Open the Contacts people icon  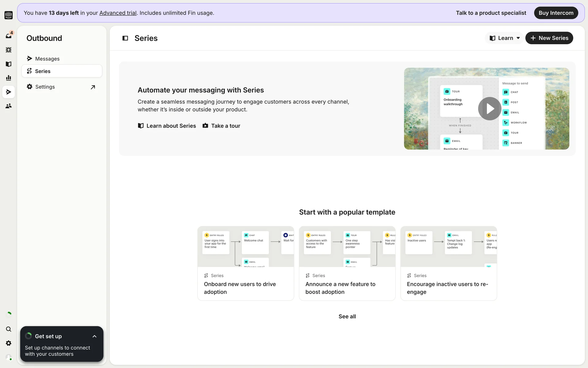click(9, 106)
